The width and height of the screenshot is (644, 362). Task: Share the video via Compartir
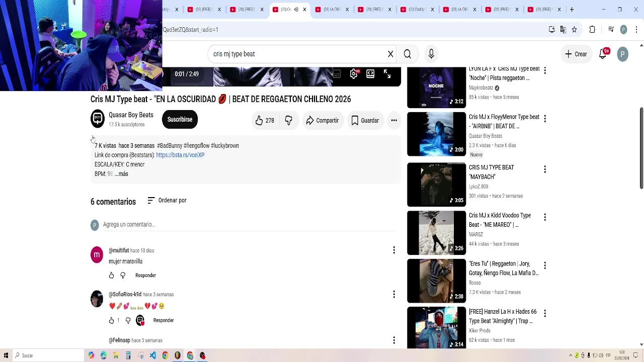pos(322,120)
